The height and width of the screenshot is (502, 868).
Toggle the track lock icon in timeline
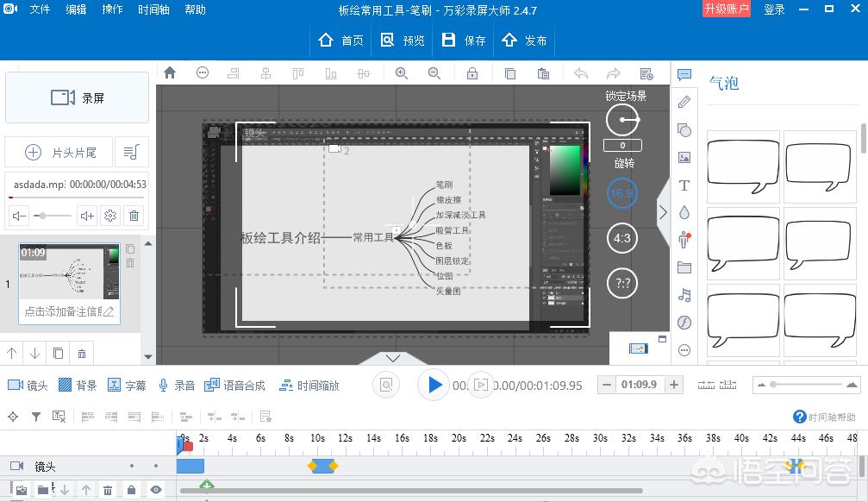(x=131, y=490)
